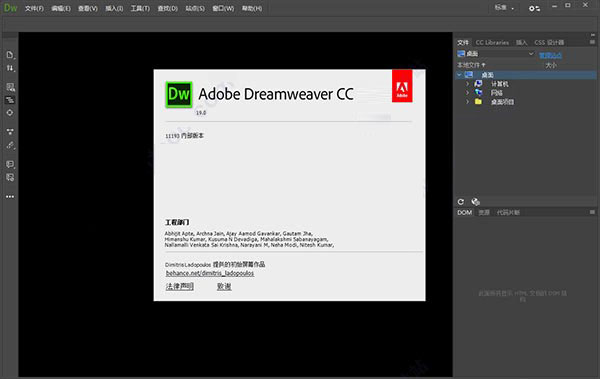Screen dimensions: 600x379
Task: Open the Files panel options menu icon
Action: 592,42
